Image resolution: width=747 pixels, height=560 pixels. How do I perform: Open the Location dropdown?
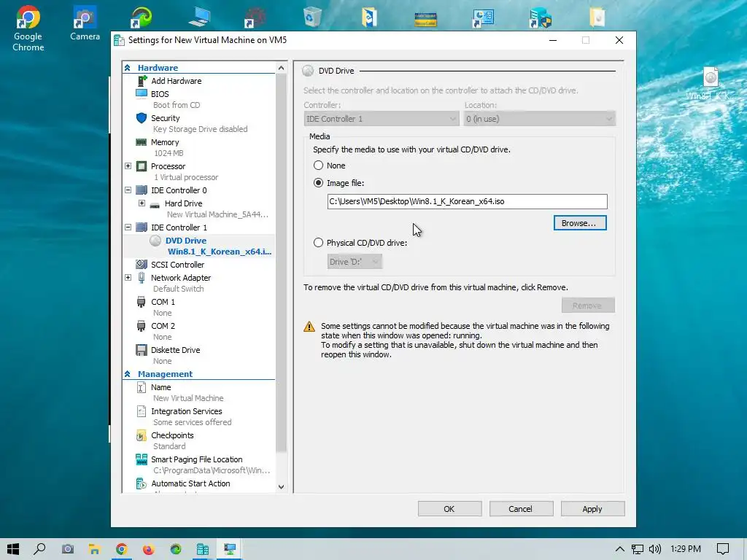tap(539, 119)
